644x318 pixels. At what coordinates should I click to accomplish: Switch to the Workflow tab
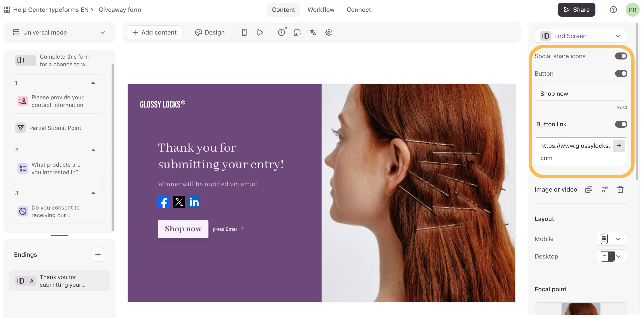pyautogui.click(x=321, y=10)
